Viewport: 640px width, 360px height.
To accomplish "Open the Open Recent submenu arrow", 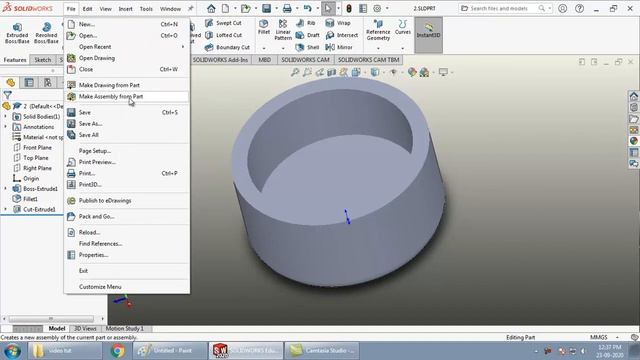I will pyautogui.click(x=183, y=47).
